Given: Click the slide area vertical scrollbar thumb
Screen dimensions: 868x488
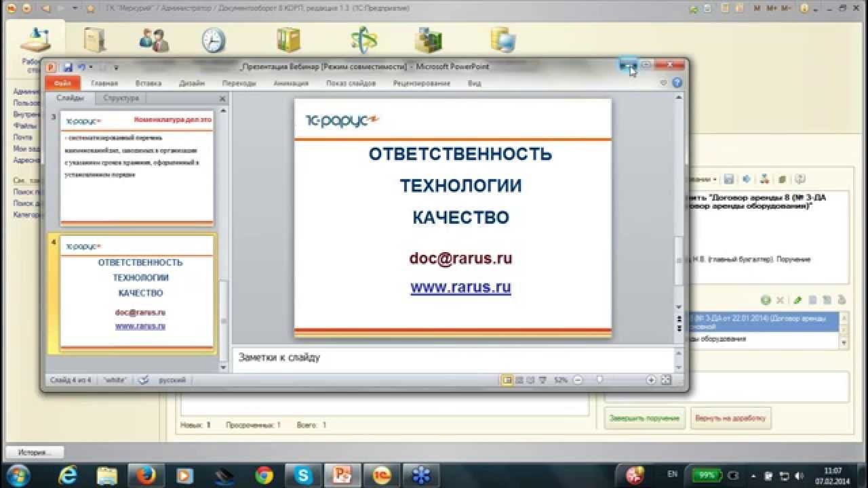Looking at the screenshot, I should click(679, 261).
